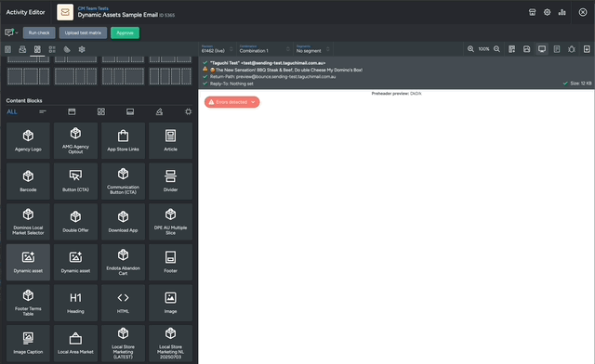Click Run check button

tap(39, 33)
